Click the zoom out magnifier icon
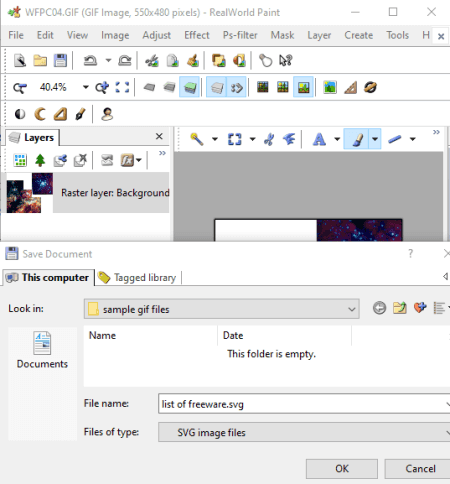The height and width of the screenshot is (484, 450). point(20,88)
